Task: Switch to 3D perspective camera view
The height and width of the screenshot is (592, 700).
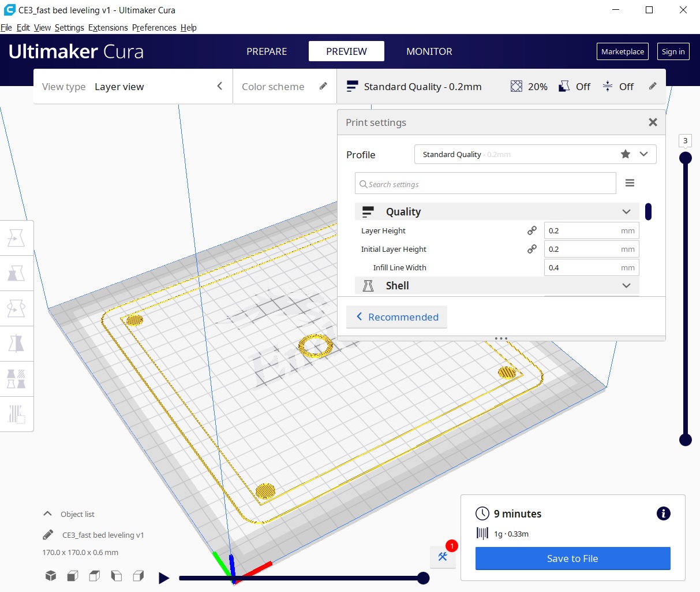Action: click(x=51, y=576)
